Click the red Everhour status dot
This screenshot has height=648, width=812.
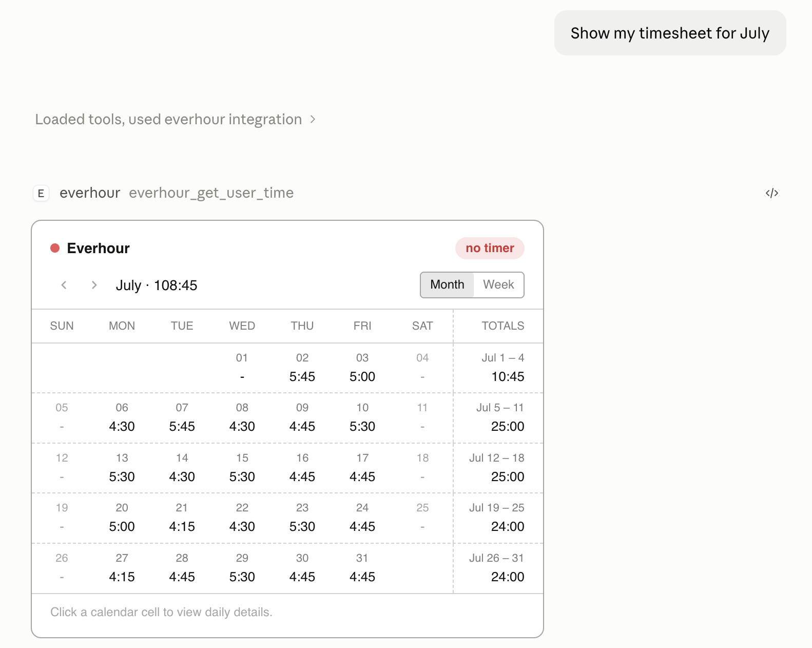point(55,249)
